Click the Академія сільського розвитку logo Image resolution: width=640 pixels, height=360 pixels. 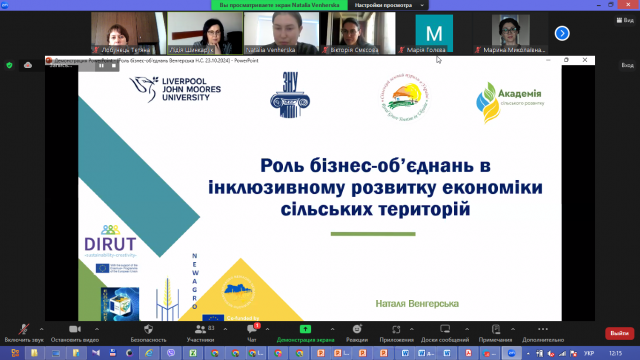510,102
